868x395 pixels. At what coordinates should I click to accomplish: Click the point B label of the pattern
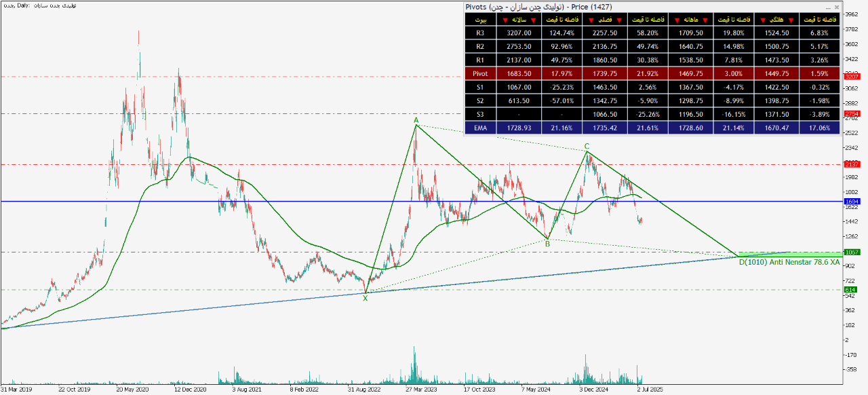(547, 244)
